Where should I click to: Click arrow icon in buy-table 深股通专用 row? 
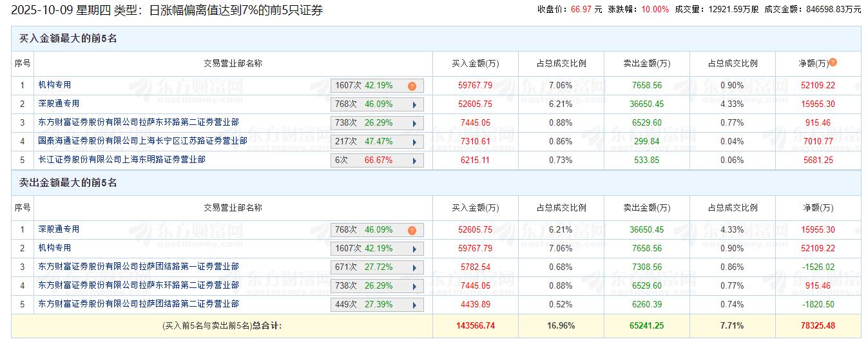[413, 104]
